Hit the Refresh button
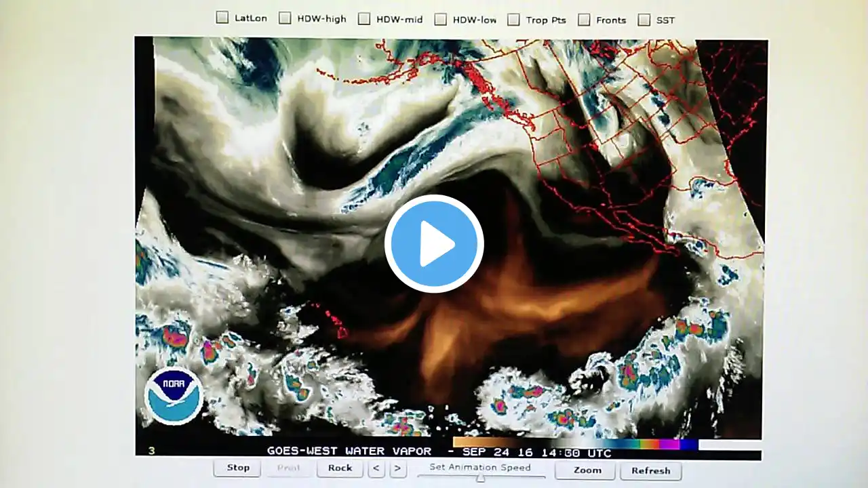868x488 pixels. click(650, 470)
